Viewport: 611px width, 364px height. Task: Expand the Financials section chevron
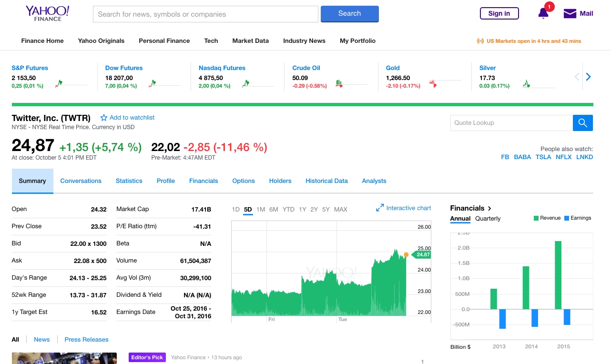coord(489,208)
